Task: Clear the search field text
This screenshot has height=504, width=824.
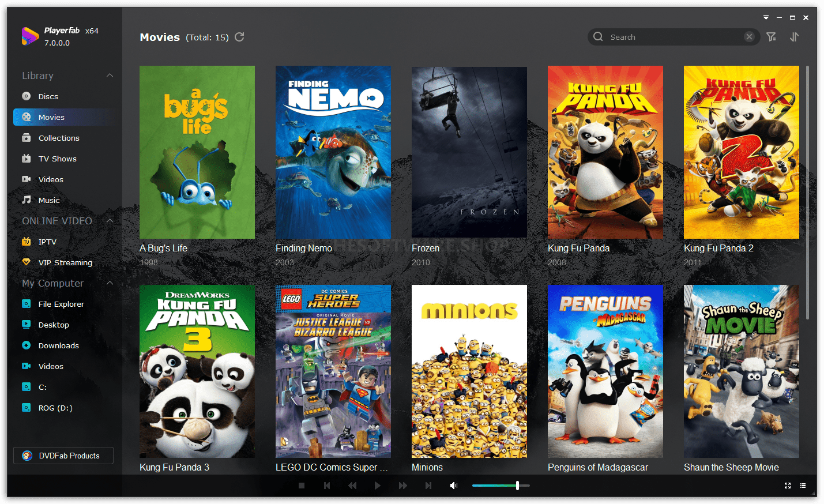Action: click(749, 36)
